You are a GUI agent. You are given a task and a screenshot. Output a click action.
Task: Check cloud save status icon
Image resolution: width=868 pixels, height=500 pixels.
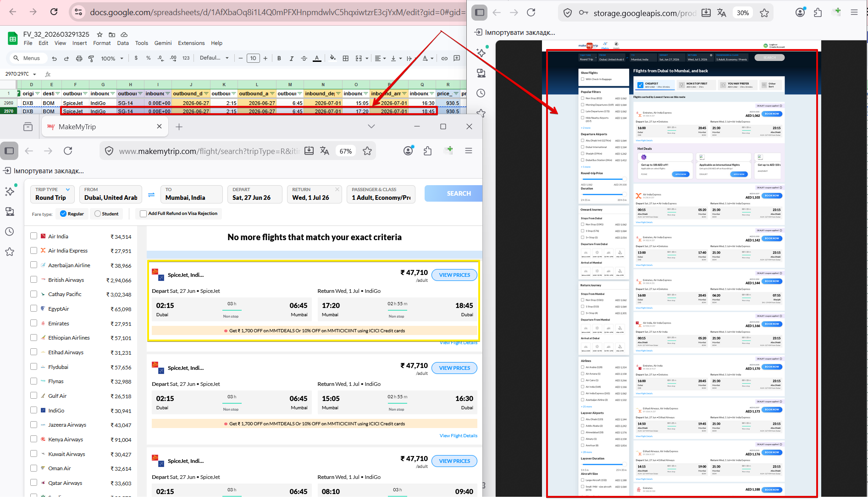[x=124, y=34]
